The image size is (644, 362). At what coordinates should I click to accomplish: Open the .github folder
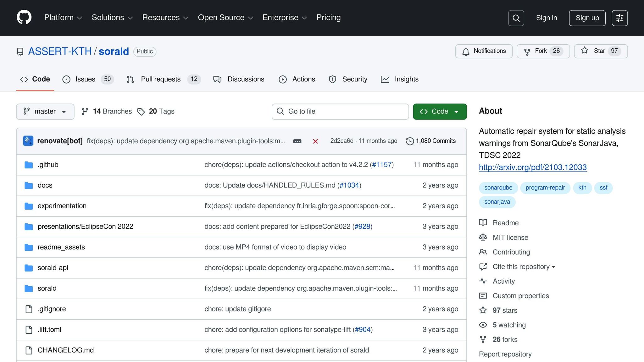pyautogui.click(x=48, y=165)
